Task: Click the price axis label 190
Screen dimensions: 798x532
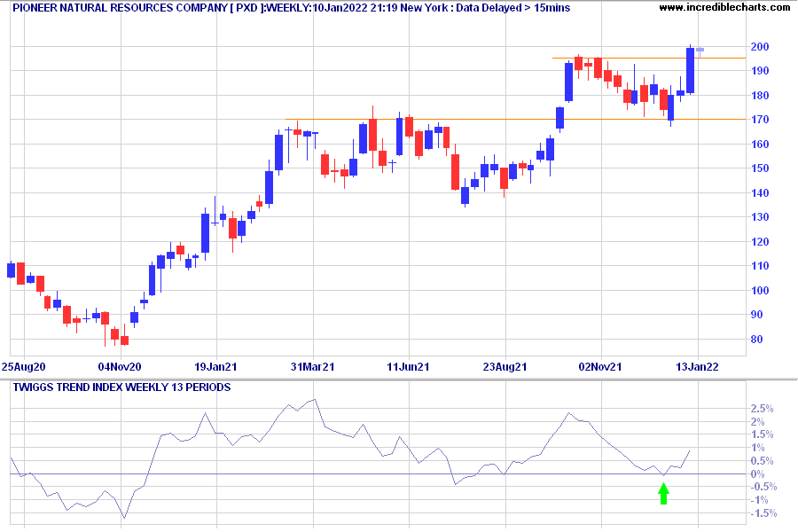Action: (760, 71)
